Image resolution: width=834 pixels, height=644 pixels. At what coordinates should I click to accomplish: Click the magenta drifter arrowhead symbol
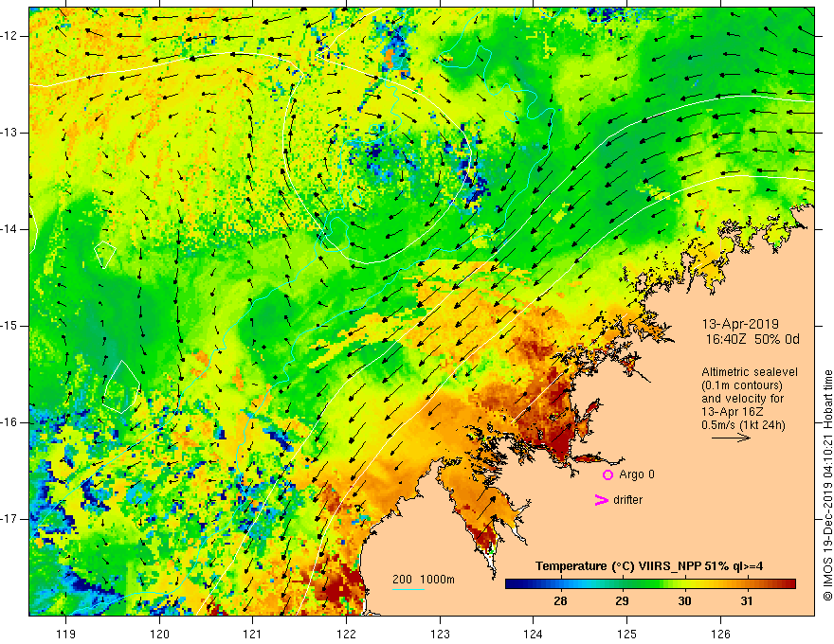(602, 500)
